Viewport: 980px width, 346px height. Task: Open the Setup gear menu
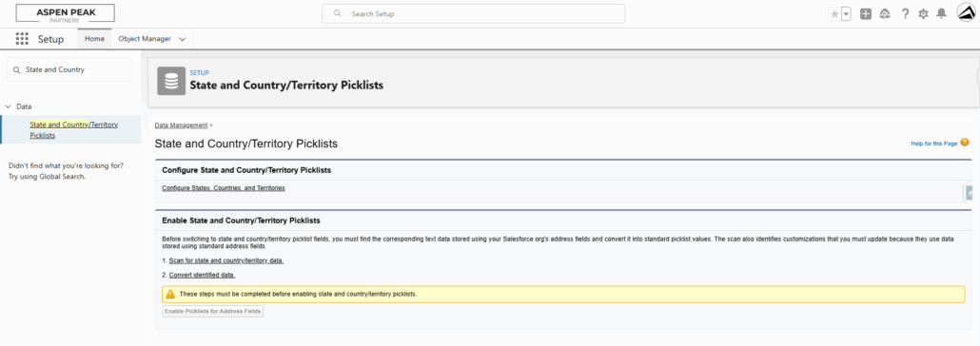pos(923,13)
